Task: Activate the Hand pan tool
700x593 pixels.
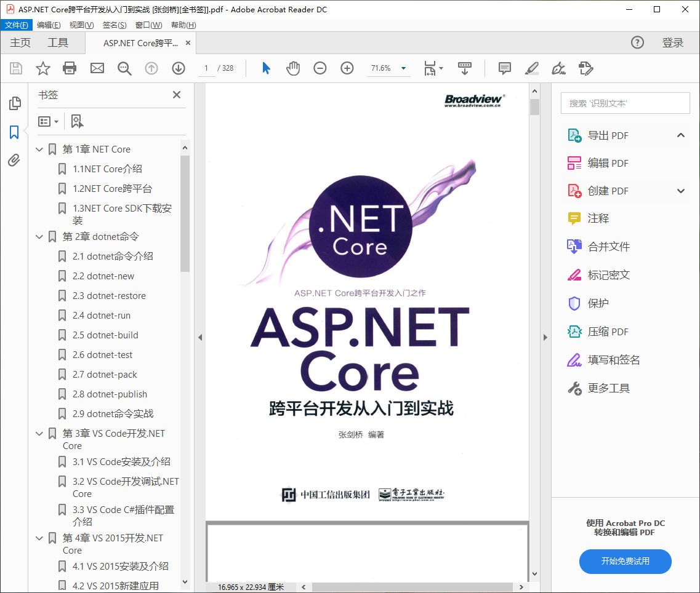Action: point(293,68)
